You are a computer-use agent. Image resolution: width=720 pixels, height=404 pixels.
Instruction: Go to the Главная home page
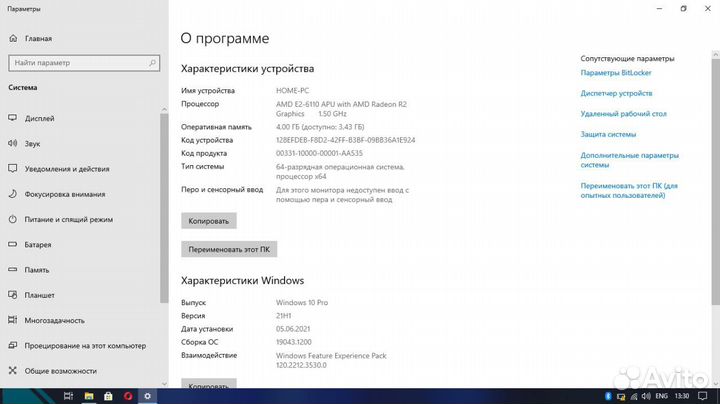30,39
